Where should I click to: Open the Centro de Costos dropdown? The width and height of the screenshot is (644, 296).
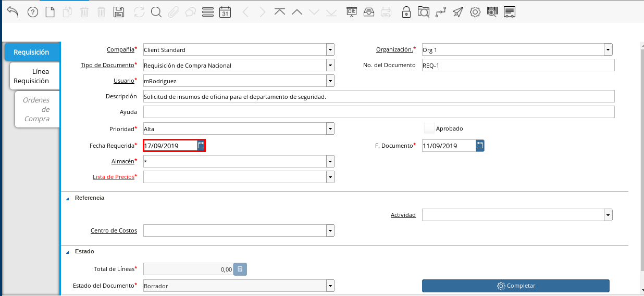(x=330, y=230)
